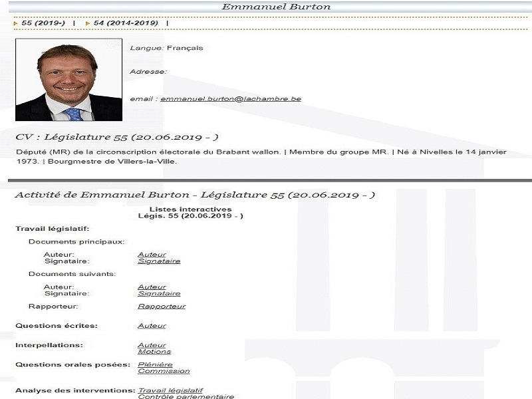532x399 pixels.
Task: Click the CV paragraph starting 'Député (MR)'
Action: (261, 156)
